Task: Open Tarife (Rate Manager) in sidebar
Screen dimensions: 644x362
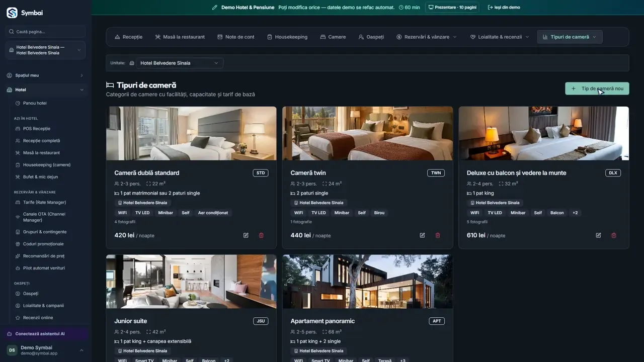Action: [x=44, y=202]
